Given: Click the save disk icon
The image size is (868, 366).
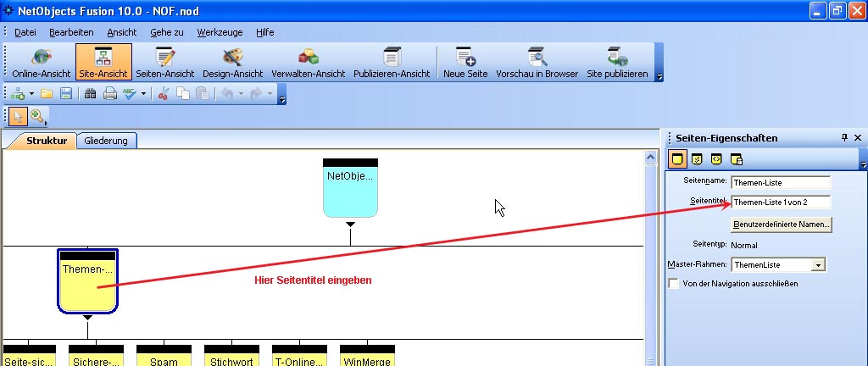Looking at the screenshot, I should [x=65, y=93].
